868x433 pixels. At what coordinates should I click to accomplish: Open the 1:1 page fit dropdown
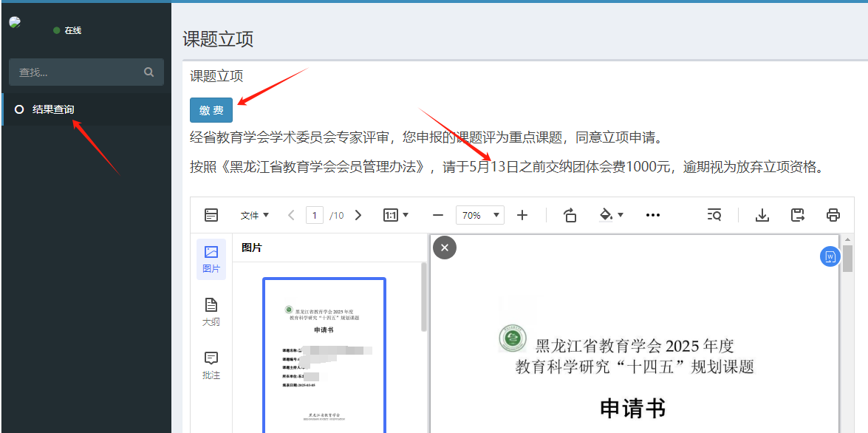396,216
